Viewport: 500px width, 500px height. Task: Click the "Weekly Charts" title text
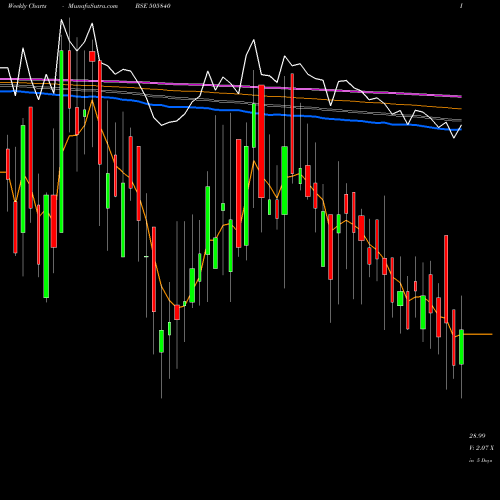click(x=27, y=6)
